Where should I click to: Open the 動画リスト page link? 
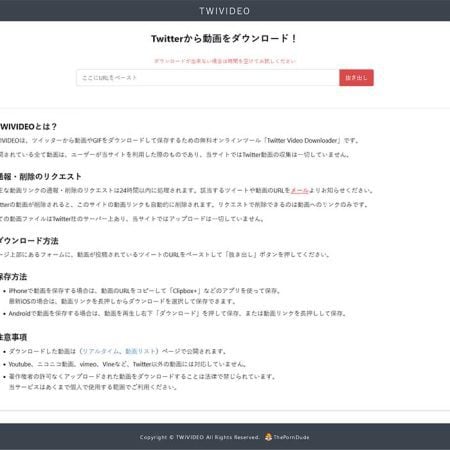(140, 351)
